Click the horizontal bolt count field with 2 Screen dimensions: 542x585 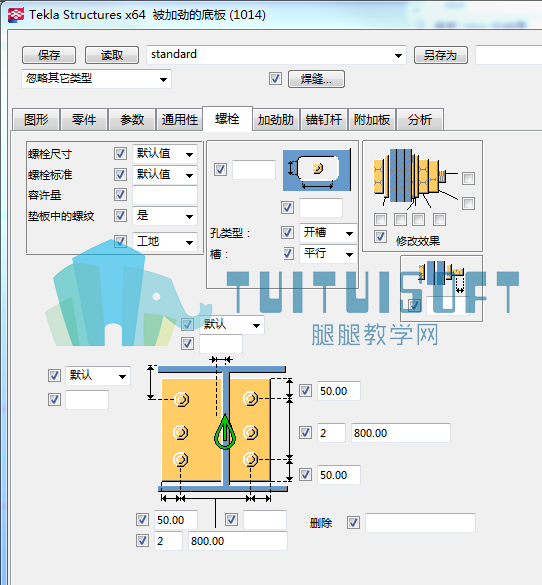pos(168,541)
